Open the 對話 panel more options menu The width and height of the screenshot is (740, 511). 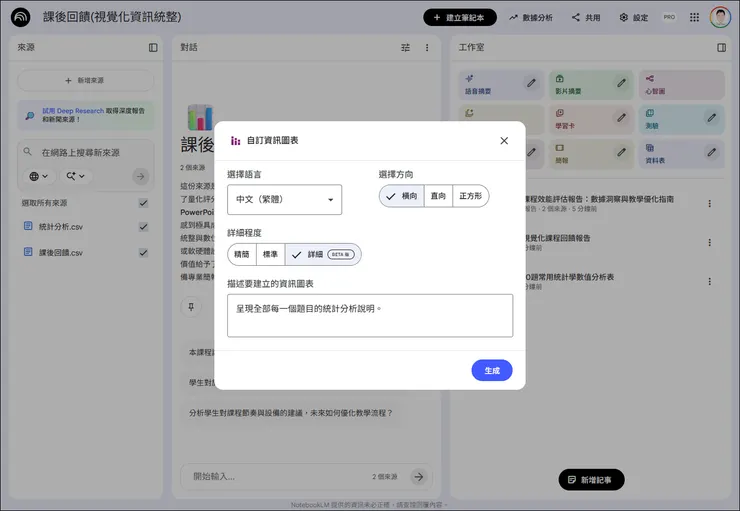(x=427, y=48)
